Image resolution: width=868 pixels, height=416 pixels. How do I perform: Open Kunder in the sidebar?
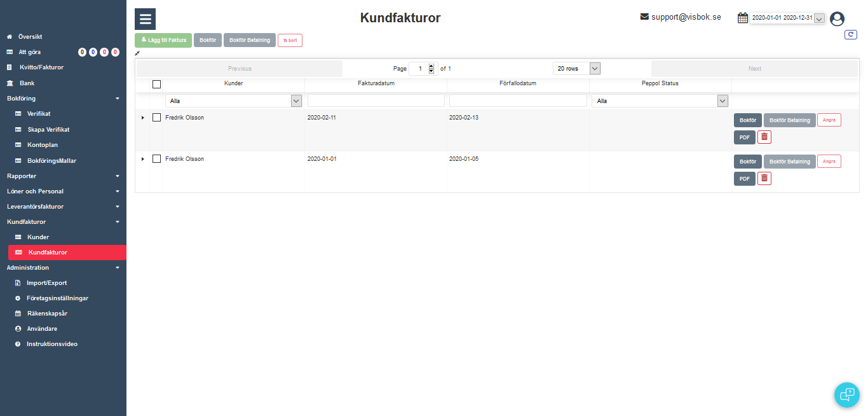[38, 237]
